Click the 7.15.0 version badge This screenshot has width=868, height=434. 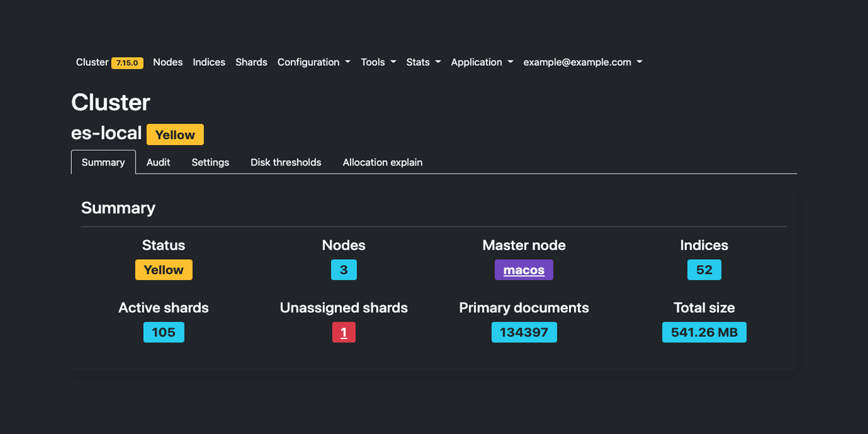pyautogui.click(x=127, y=62)
